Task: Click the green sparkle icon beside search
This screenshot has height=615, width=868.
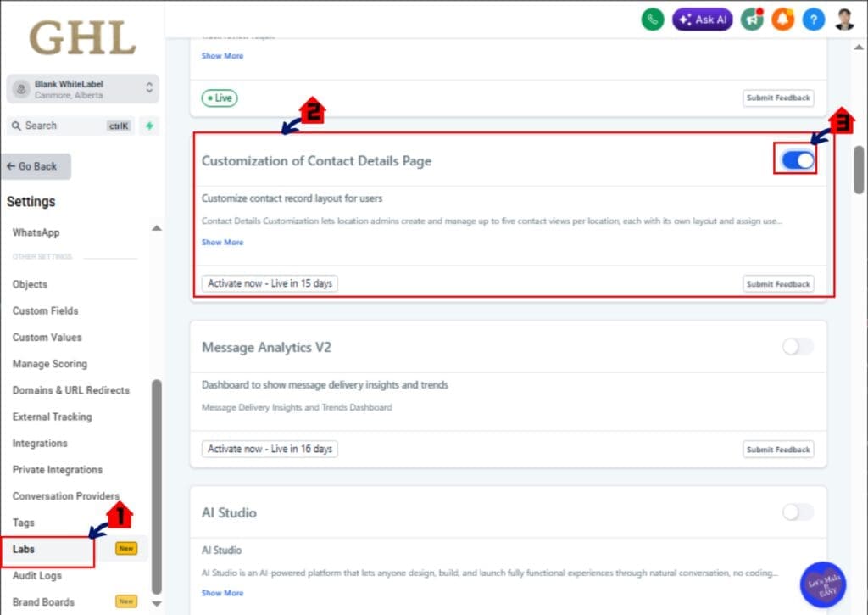Action: [x=149, y=126]
